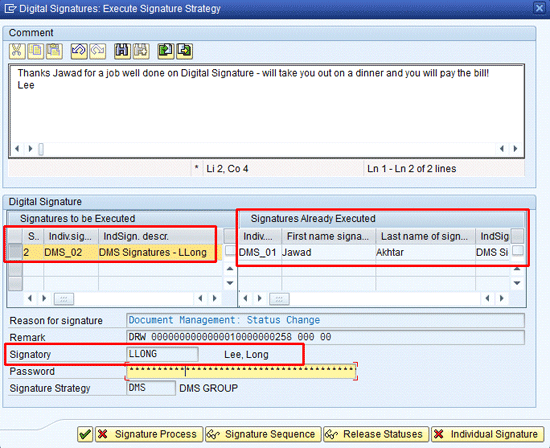Click the Individual Signature button

[x=488, y=434]
